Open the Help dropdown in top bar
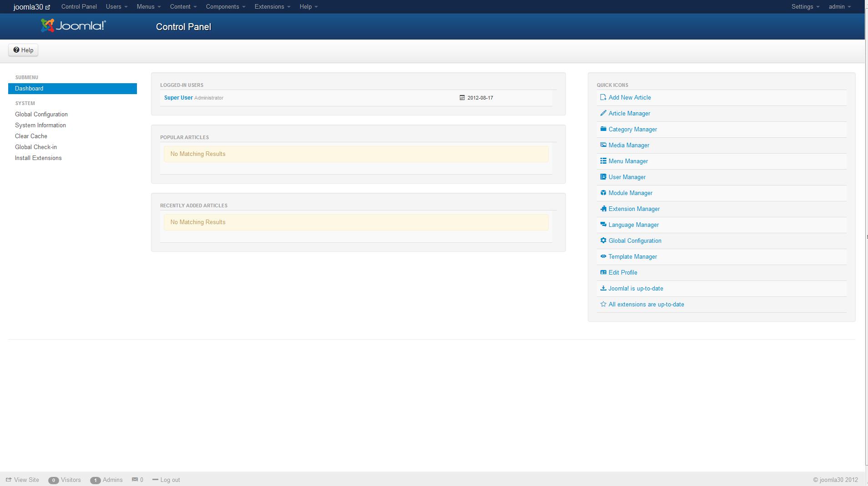868x486 pixels. (308, 6)
